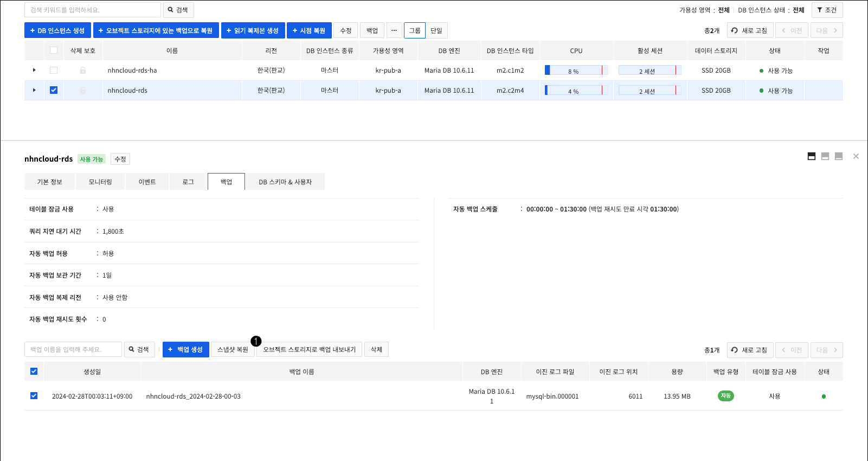Refresh the backup list with 새로 고침

pos(750,350)
